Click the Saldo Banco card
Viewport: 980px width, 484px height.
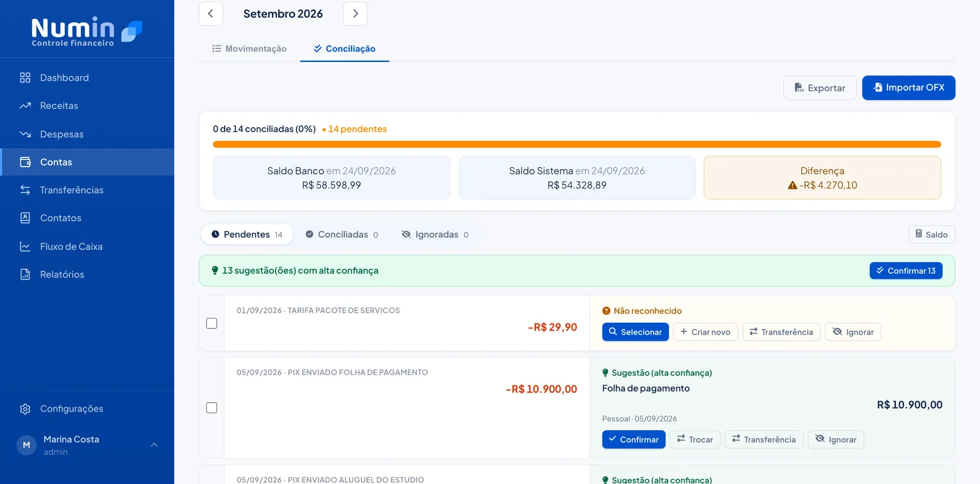[x=332, y=178]
